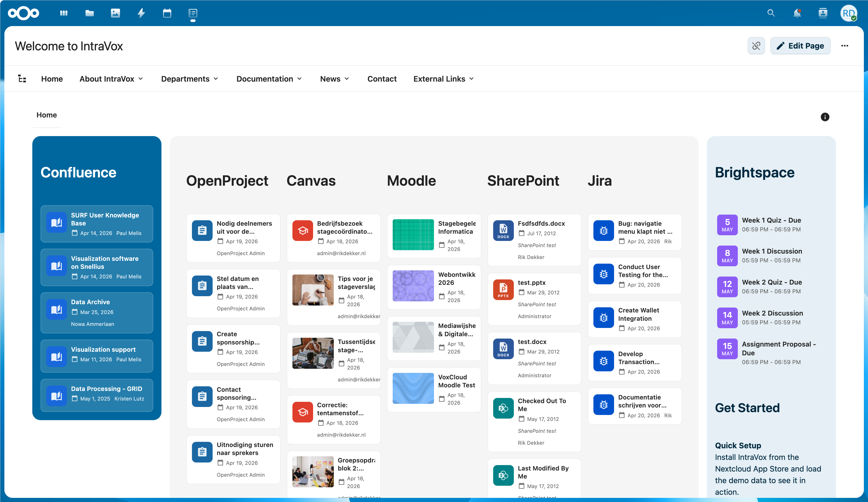Open the Visualization support card
Image resolution: width=868 pixels, height=502 pixels.
tap(97, 356)
